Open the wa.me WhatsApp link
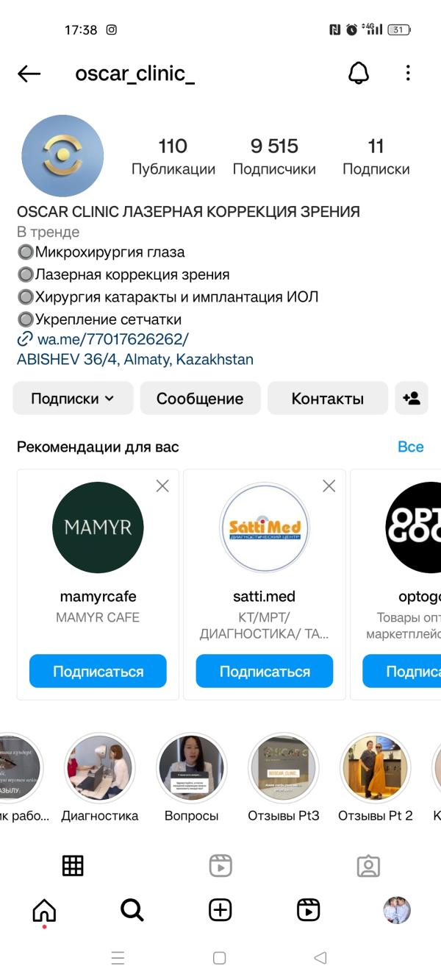 (x=112, y=339)
